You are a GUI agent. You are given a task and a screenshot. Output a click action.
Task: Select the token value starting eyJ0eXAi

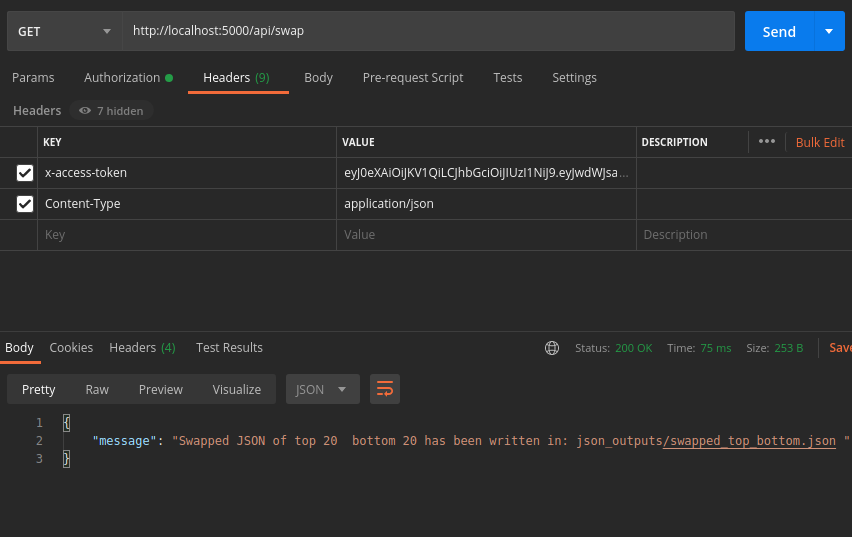(486, 173)
